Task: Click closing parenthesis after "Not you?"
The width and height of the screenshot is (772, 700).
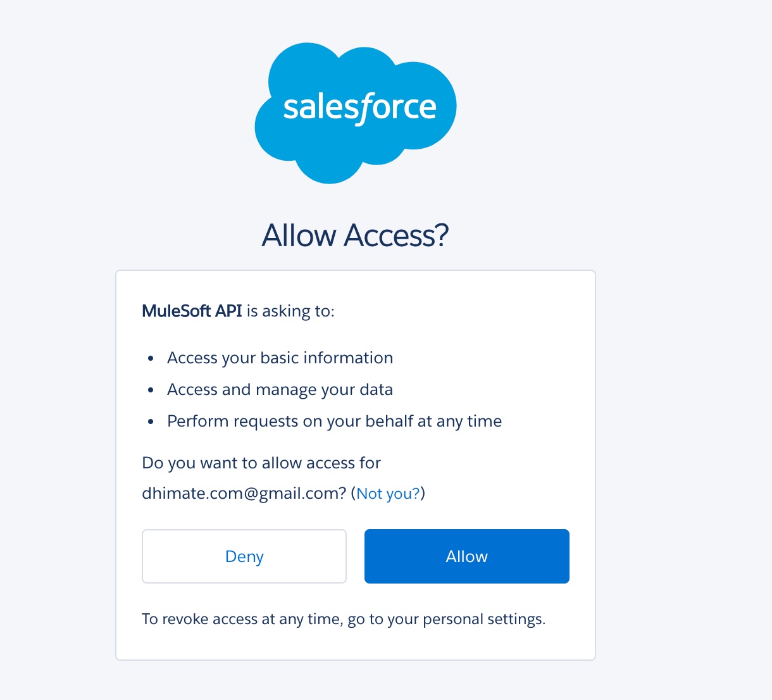Action: coord(423,494)
